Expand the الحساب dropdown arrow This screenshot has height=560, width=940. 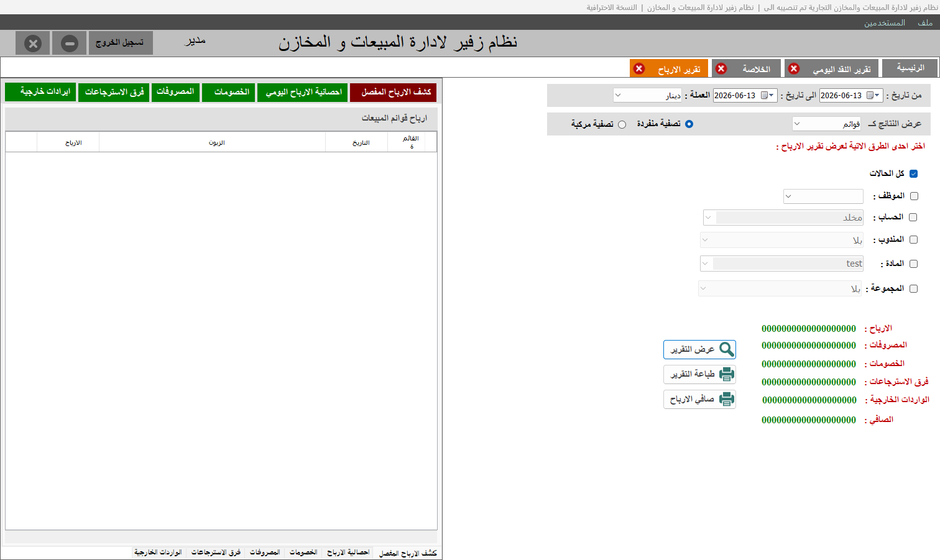tap(708, 218)
